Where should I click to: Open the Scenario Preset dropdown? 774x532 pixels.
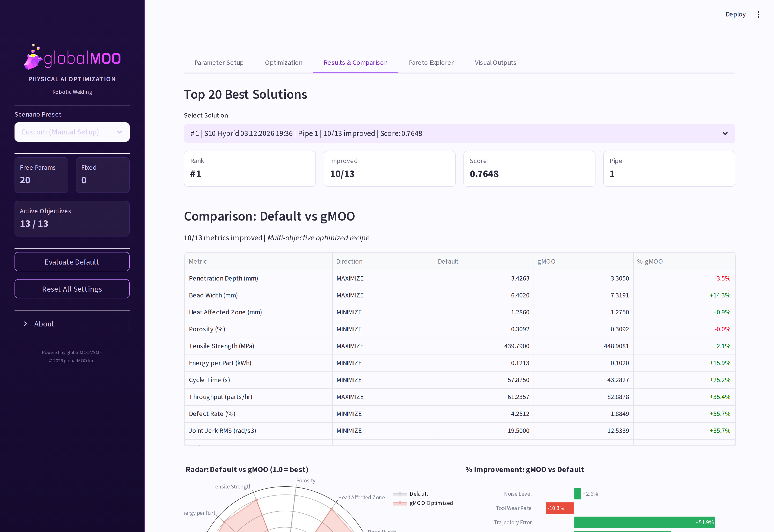(72, 132)
